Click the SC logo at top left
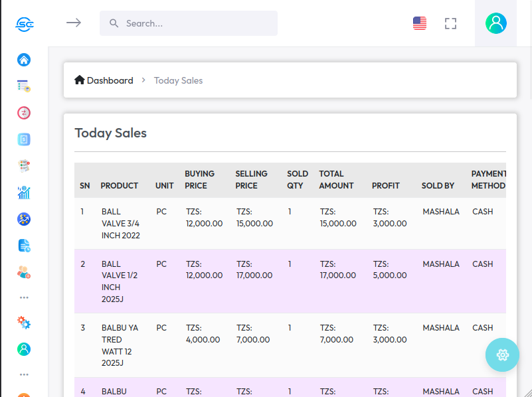The image size is (532, 397). [25, 24]
